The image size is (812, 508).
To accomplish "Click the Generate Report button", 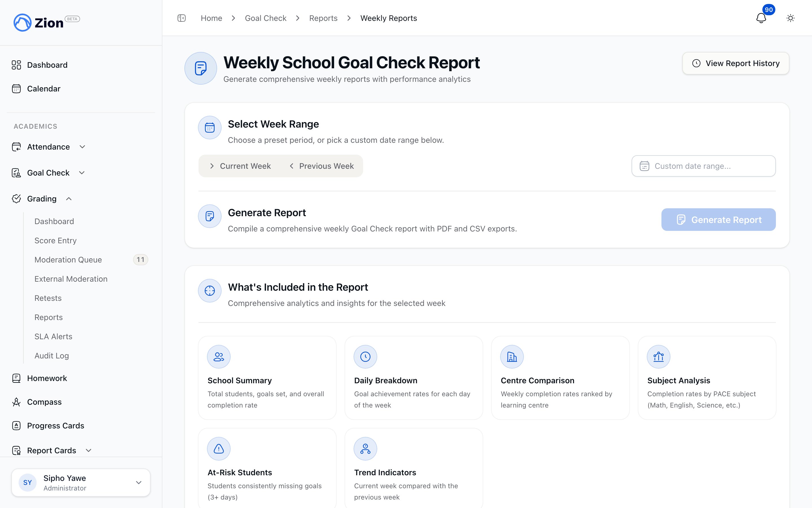I will (718, 220).
